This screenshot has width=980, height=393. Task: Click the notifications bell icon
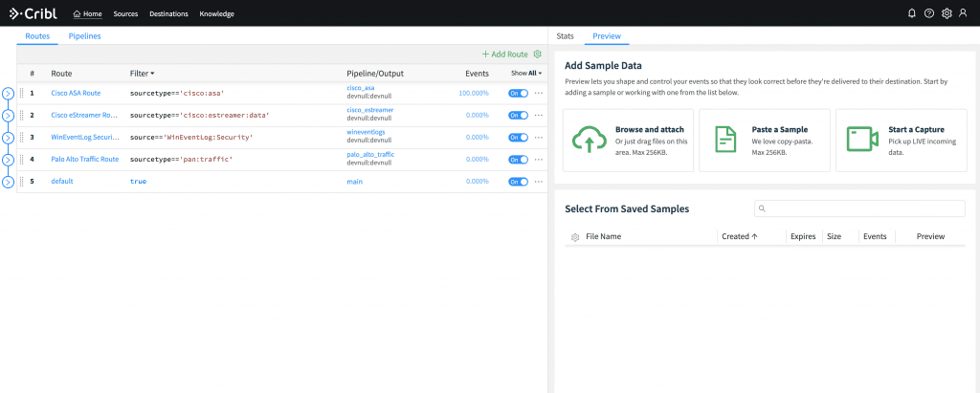point(911,13)
